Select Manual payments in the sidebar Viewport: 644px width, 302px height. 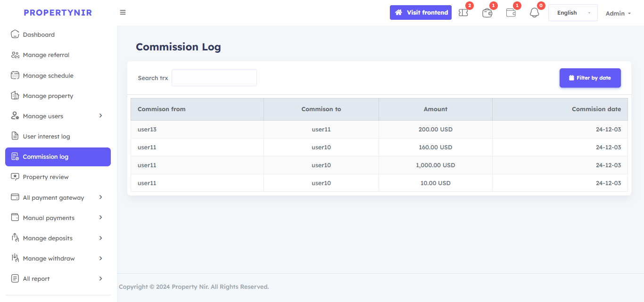[49, 218]
